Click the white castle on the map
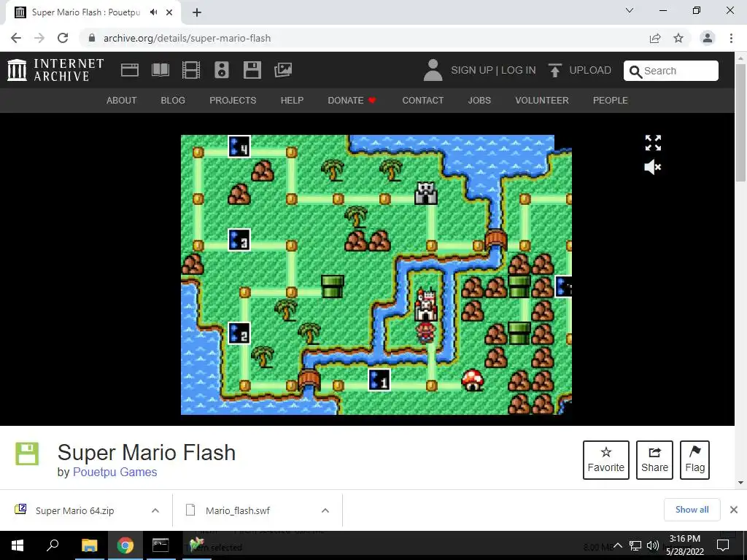 point(426,305)
